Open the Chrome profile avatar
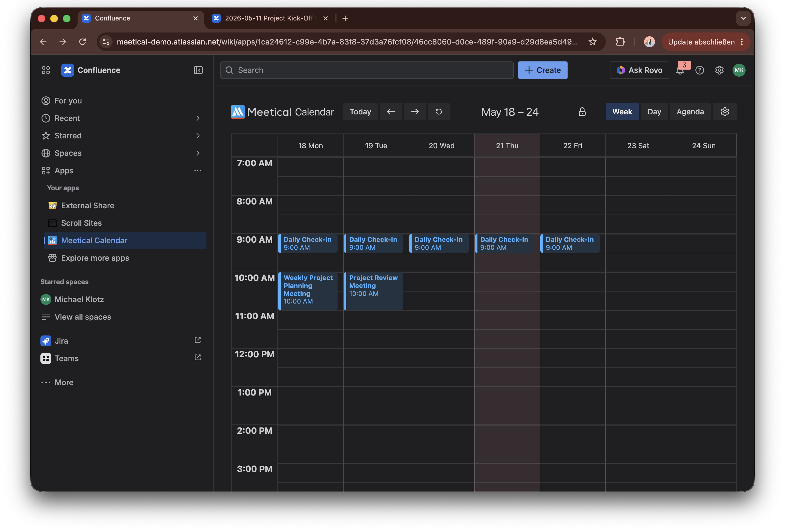The width and height of the screenshot is (785, 532). pyautogui.click(x=649, y=42)
